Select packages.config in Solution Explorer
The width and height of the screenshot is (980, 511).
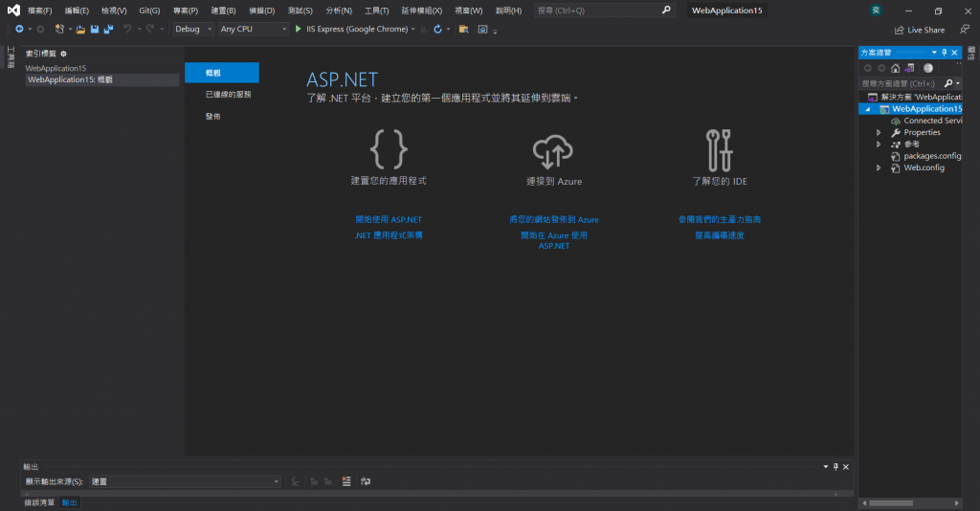coord(932,156)
